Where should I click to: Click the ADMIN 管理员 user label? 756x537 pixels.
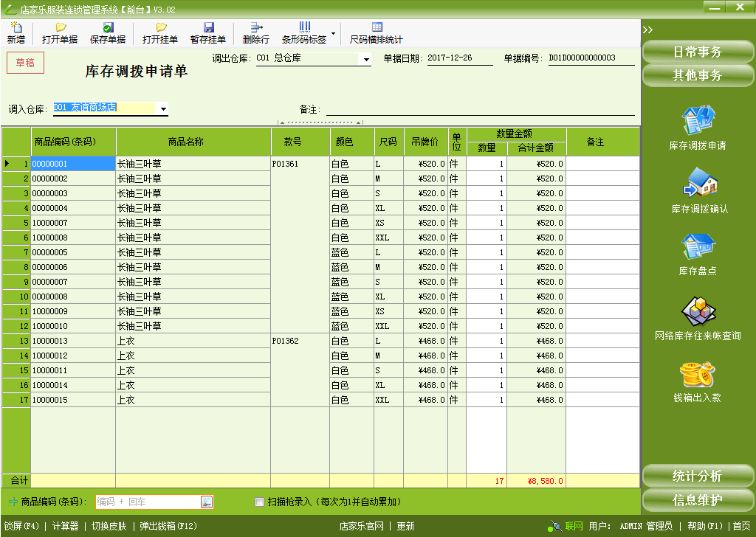(x=646, y=526)
